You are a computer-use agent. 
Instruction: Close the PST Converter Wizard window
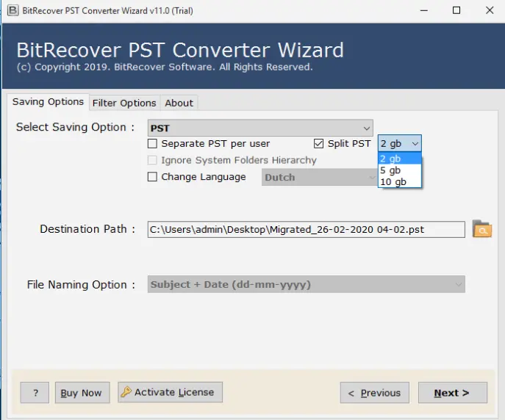490,10
